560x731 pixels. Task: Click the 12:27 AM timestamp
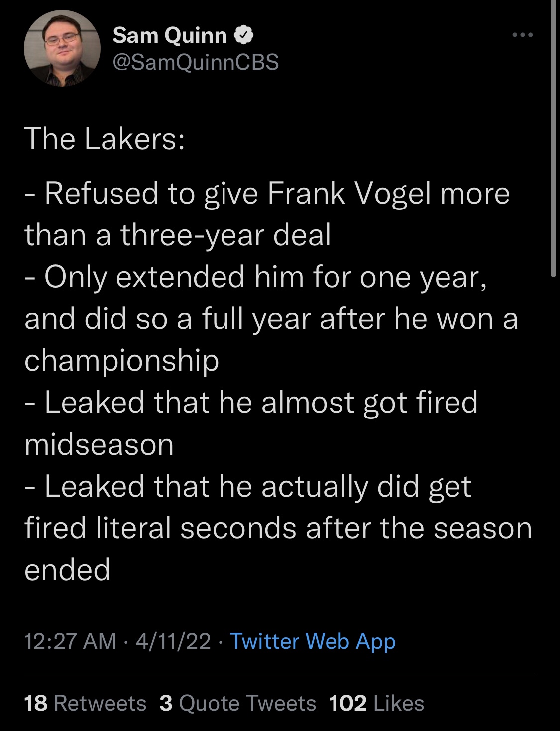pyautogui.click(x=70, y=641)
